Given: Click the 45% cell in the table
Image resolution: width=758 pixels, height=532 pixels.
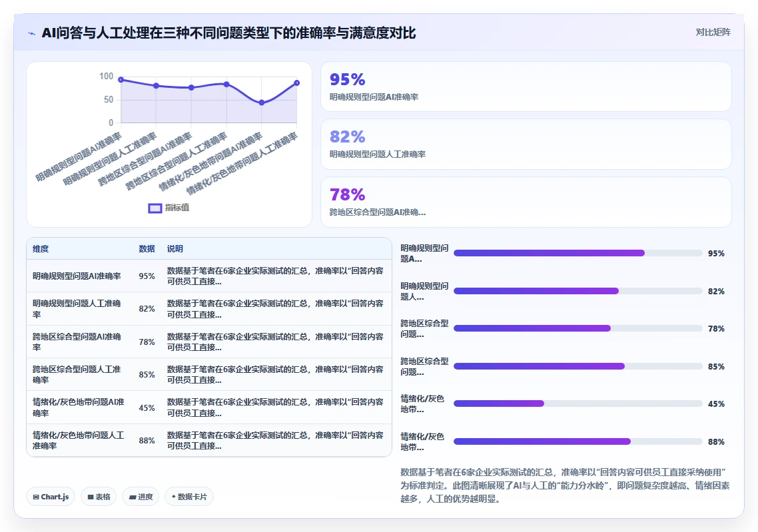Looking at the screenshot, I should 147,407.
